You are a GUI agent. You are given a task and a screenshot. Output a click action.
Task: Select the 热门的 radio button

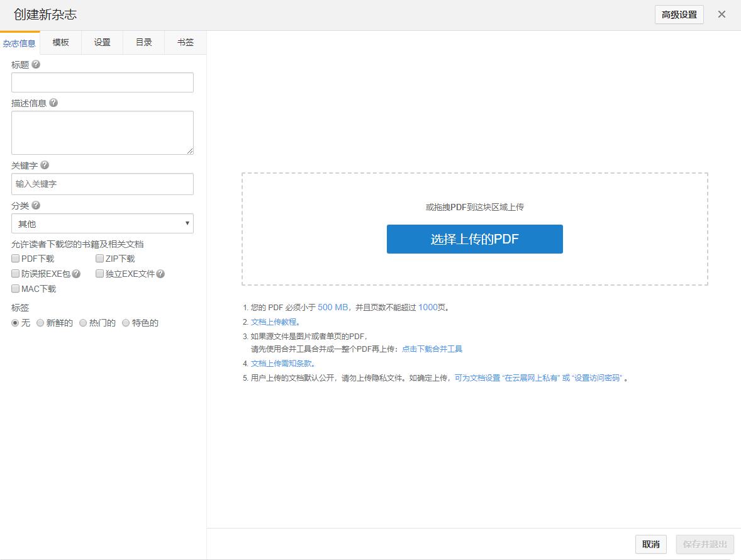[83, 323]
